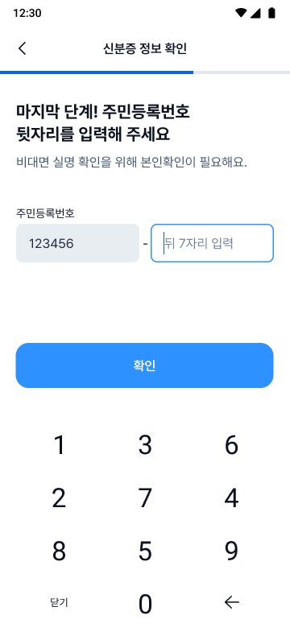Tap keypad digit 5
Viewport: 290px width, 644px height.
point(145,551)
